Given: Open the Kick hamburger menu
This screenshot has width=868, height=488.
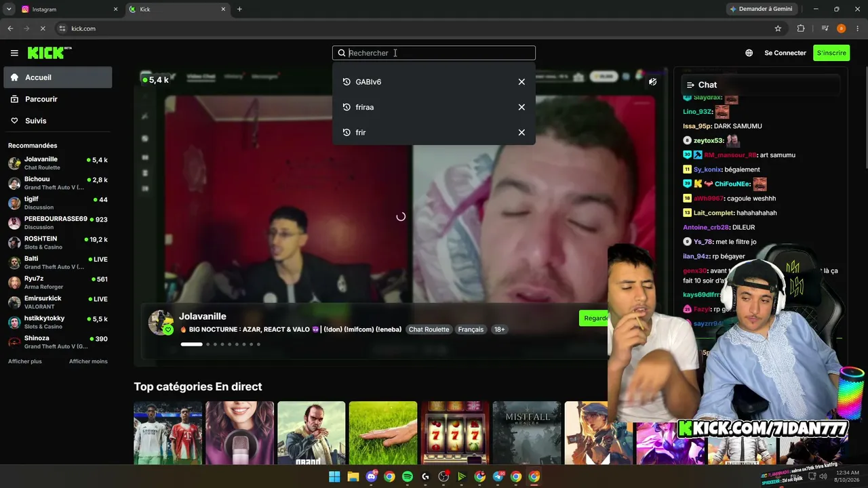Looking at the screenshot, I should pyautogui.click(x=14, y=53).
